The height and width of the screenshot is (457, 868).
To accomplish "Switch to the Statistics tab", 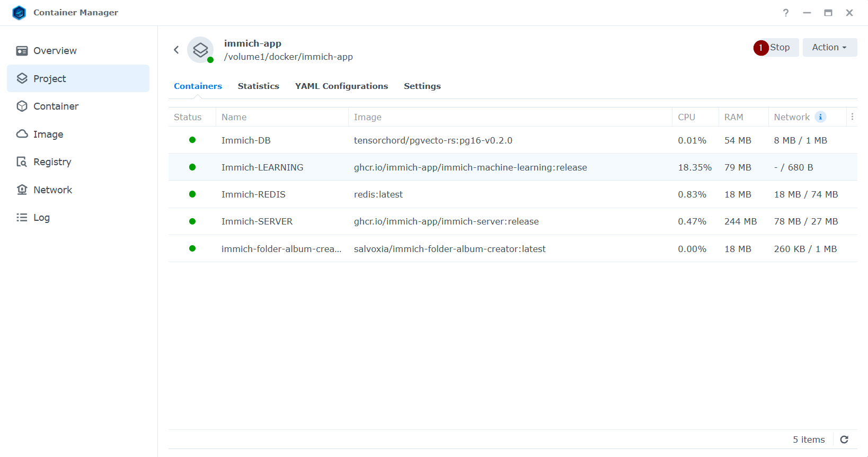I will (x=259, y=86).
